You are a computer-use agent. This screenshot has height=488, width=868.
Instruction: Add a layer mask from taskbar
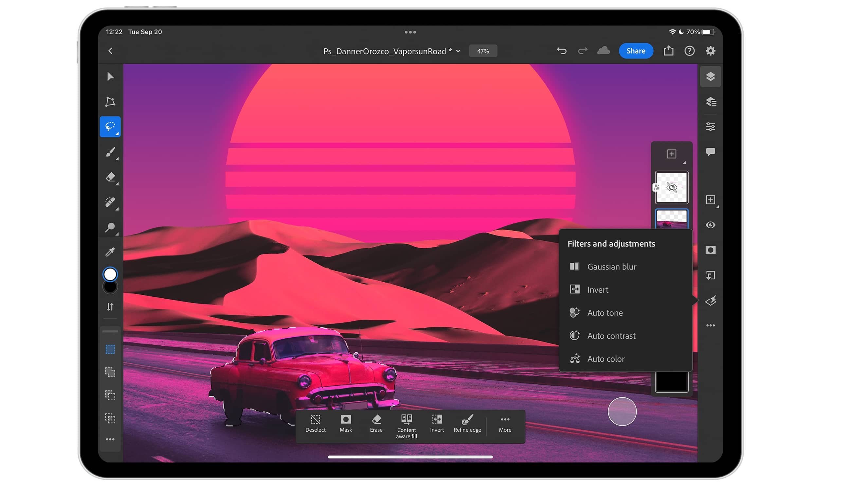point(710,250)
